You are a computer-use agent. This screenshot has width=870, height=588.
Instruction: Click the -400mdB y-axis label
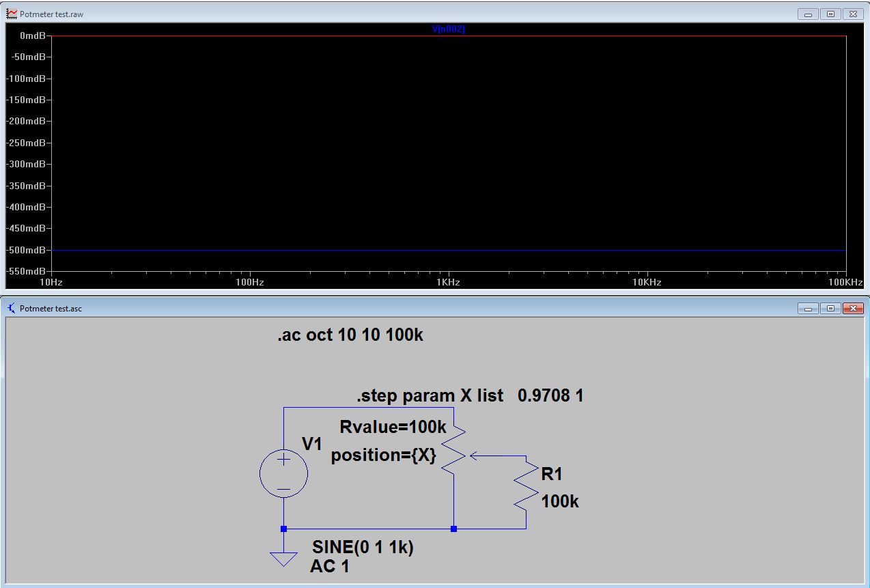pos(26,207)
